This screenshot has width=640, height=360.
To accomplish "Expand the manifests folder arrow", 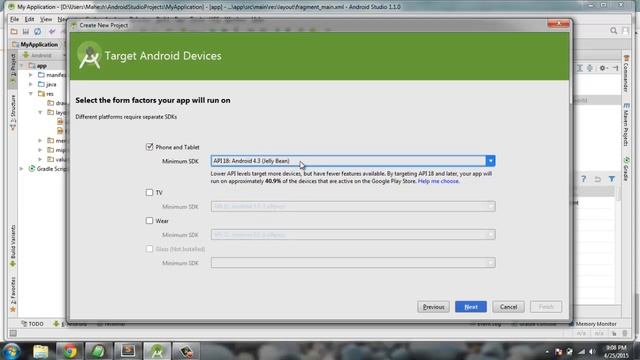I will coord(31,75).
